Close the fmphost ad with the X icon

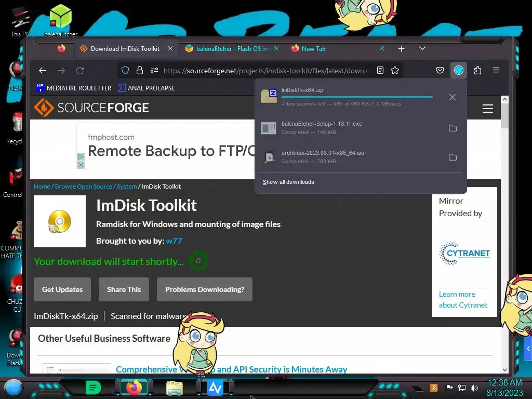(x=81, y=165)
